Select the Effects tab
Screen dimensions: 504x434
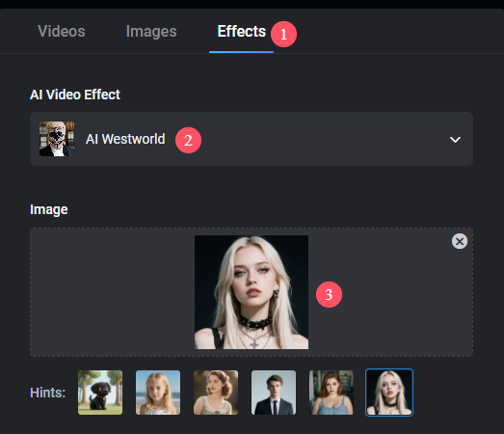(242, 31)
